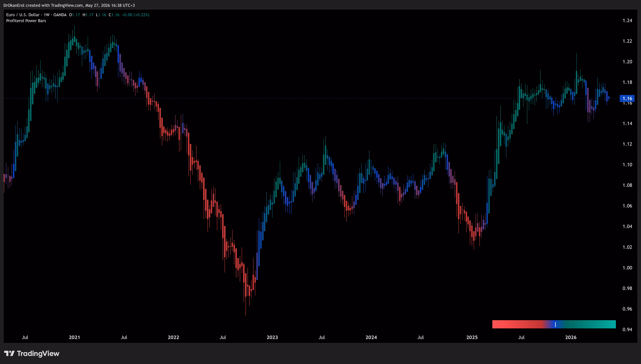Click the TradingView logo
This screenshot has width=641, height=364.
(x=32, y=353)
